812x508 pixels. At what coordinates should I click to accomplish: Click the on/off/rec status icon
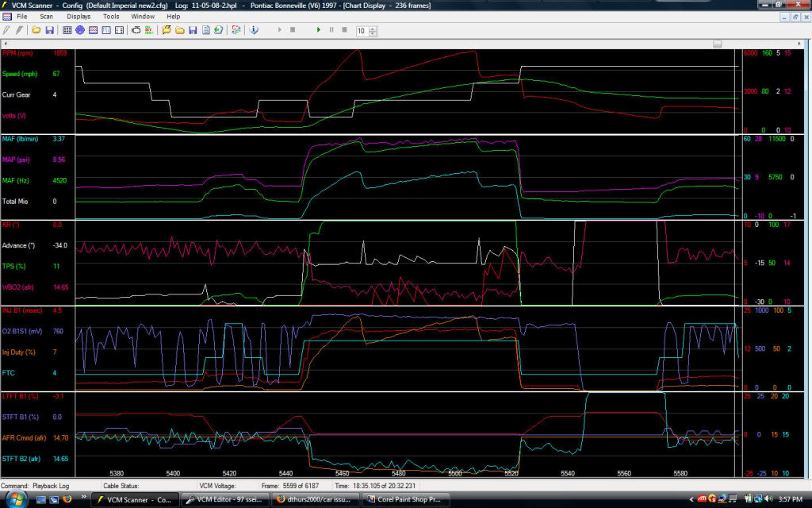[x=149, y=30]
